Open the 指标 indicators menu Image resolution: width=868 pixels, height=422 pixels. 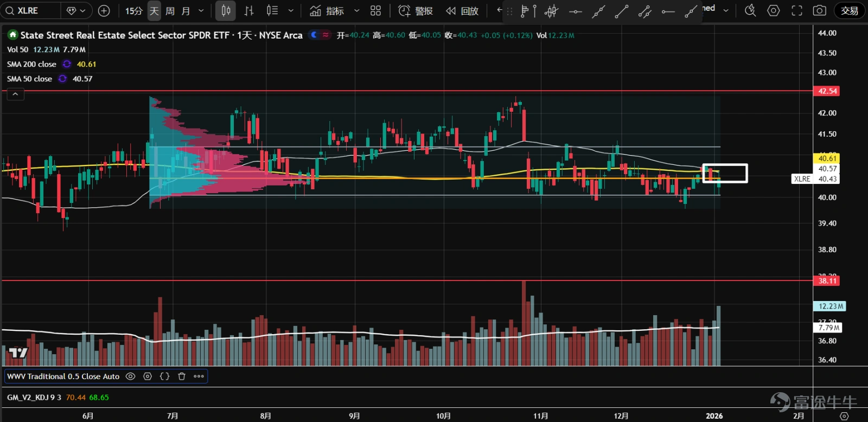click(x=327, y=10)
